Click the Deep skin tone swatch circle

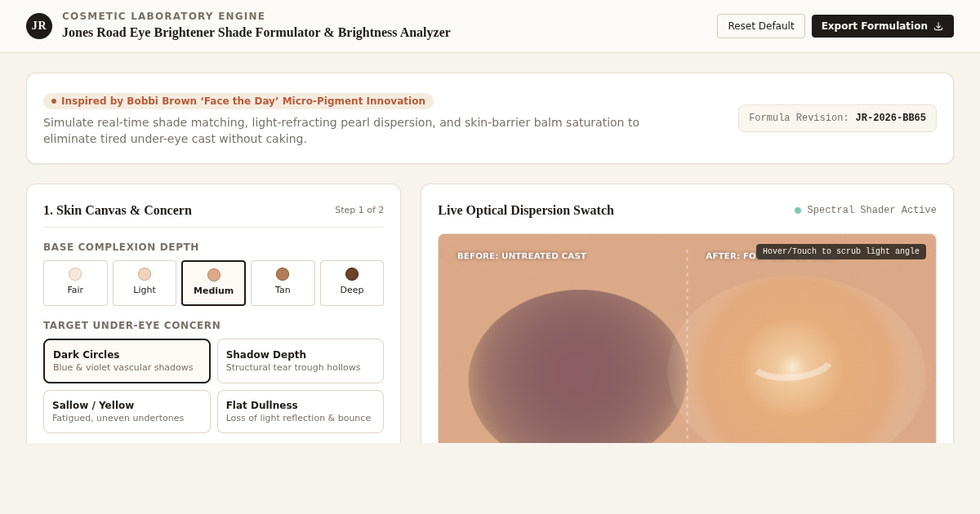coord(352,274)
